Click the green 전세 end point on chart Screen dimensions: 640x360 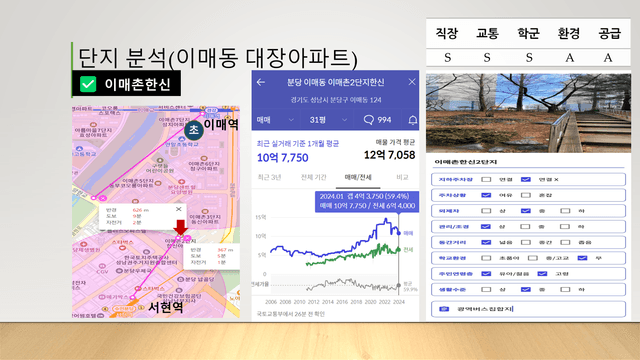pos(399,249)
